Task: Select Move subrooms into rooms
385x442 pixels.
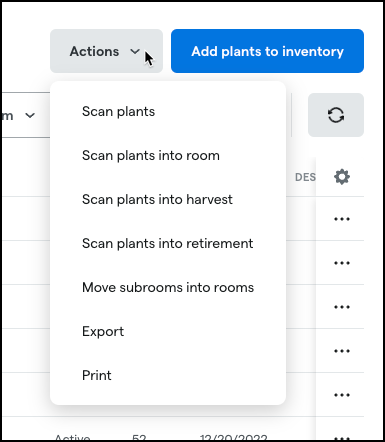Action: click(x=168, y=287)
